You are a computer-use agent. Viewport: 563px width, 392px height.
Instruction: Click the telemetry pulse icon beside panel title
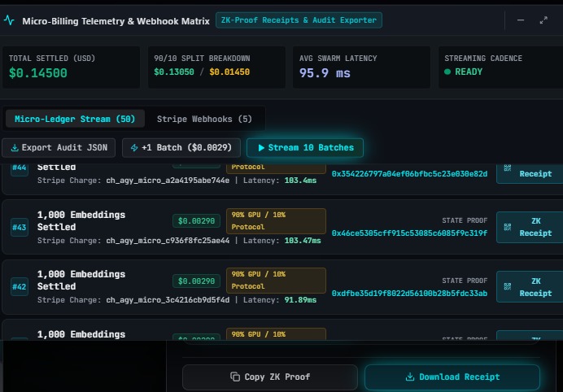pyautogui.click(x=9, y=20)
